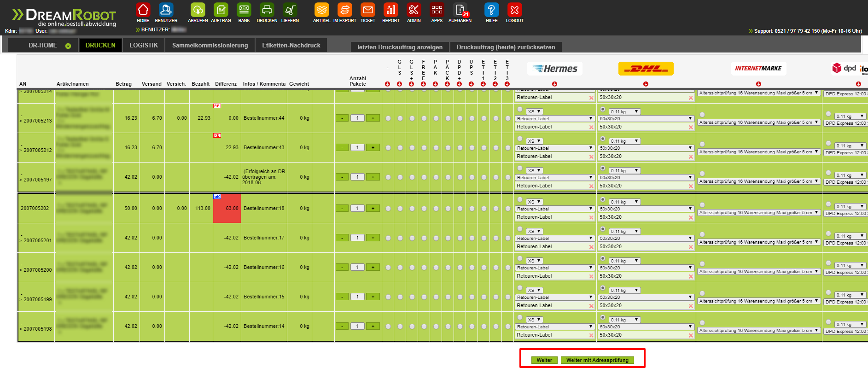
Task: Click the BANK toolbar icon
Action: pyautogui.click(x=244, y=10)
